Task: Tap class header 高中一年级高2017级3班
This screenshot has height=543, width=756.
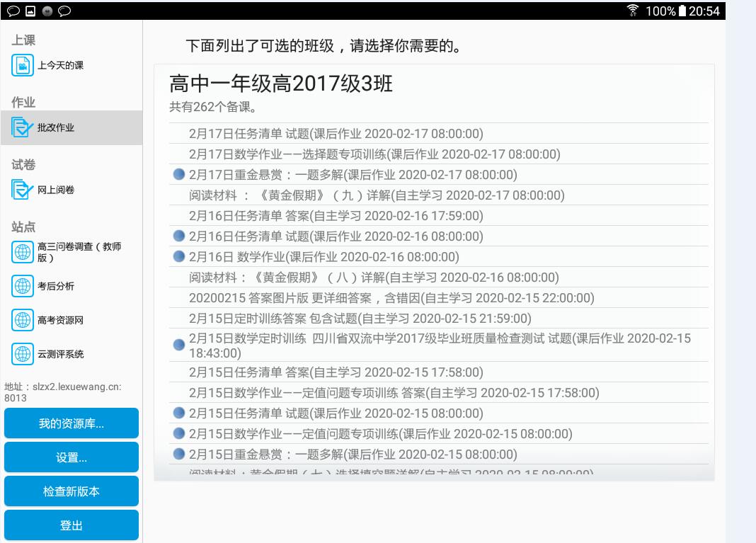Action: pyautogui.click(x=281, y=84)
